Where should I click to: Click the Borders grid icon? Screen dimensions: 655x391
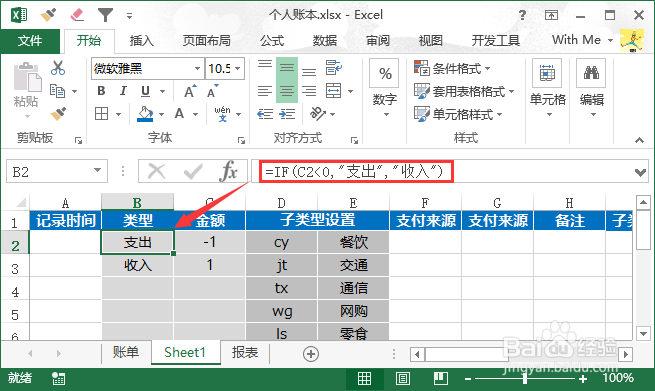pyautogui.click(x=102, y=114)
